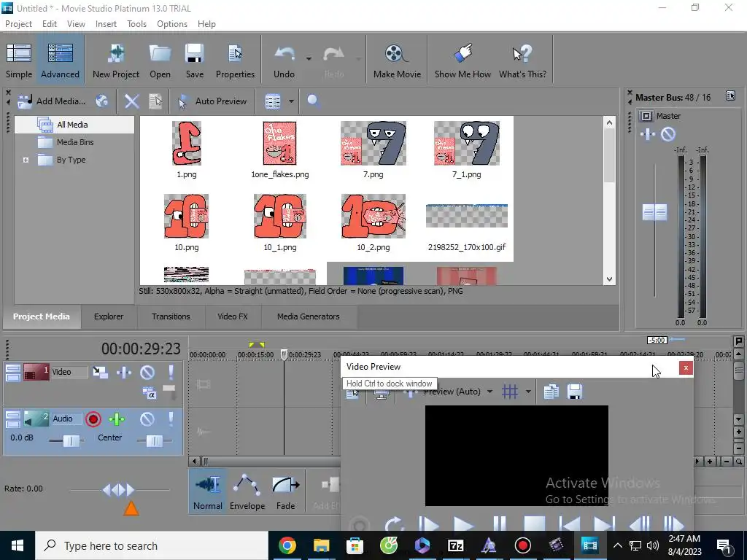Image resolution: width=747 pixels, height=560 pixels.
Task: Open Track FX on Video track
Action: 124,372
